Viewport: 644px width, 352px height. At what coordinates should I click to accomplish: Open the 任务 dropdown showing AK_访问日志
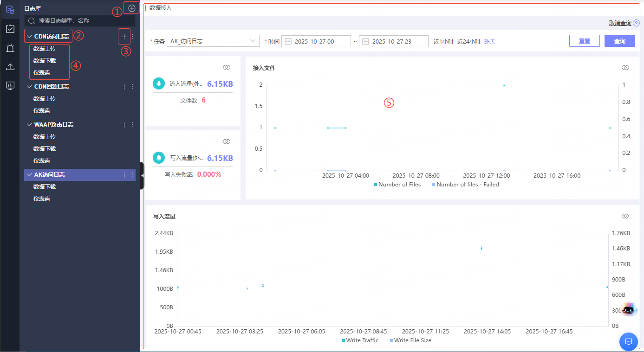pos(213,41)
